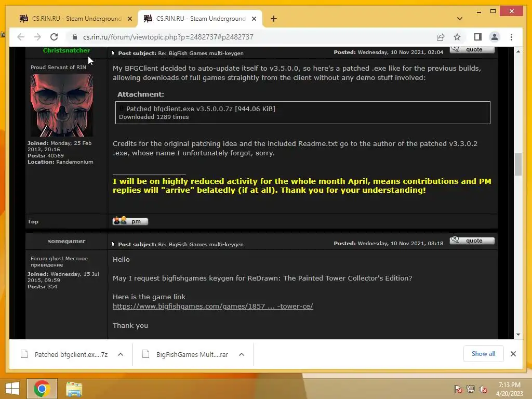Image resolution: width=532 pixels, height=399 pixels.
Task: Click the post icon beside Christsnatcher's subject
Action: coord(113,53)
